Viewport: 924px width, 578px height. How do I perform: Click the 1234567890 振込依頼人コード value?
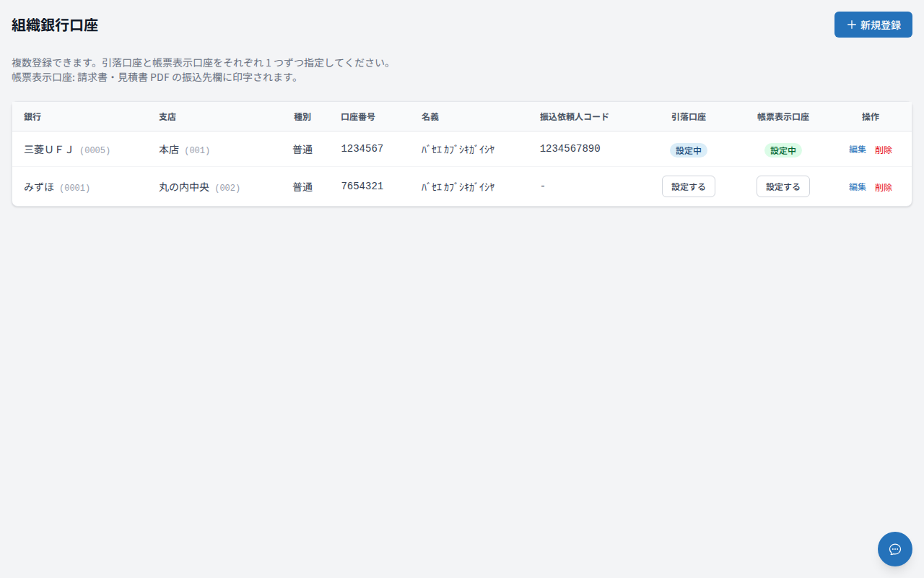coord(570,149)
